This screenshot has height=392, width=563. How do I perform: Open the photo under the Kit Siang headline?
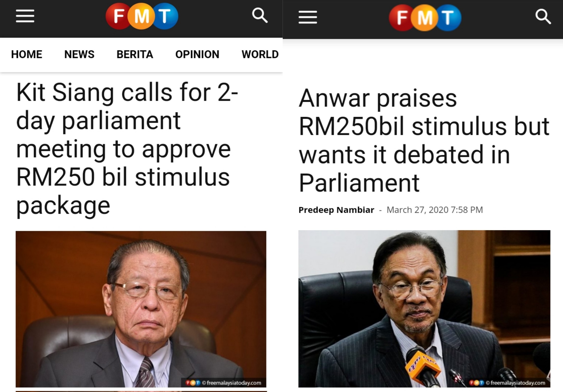click(x=141, y=309)
